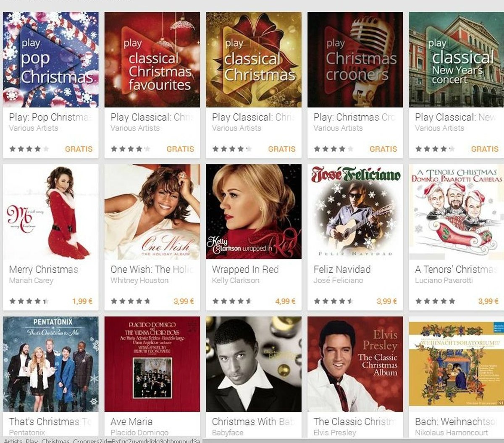Open the Mariah Carey artist link

31,280
